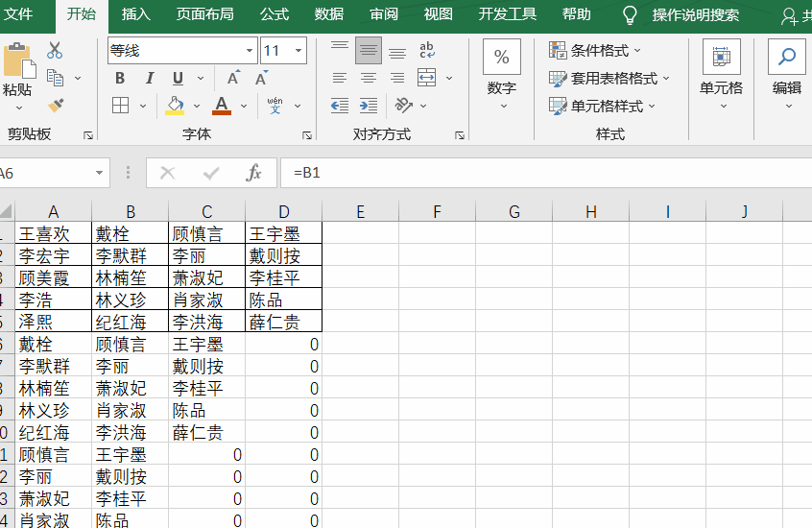Switch to the Formulas (公式) tab
The width and height of the screenshot is (812, 528).
274,14
